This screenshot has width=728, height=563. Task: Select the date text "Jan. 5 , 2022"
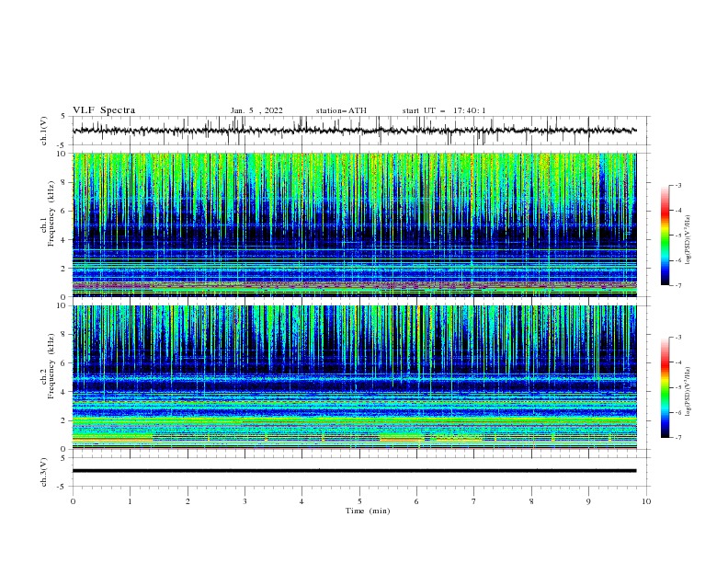pyautogui.click(x=256, y=110)
